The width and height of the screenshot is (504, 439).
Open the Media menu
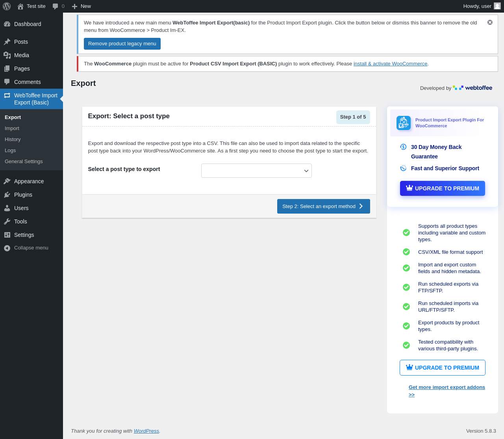click(x=31, y=55)
